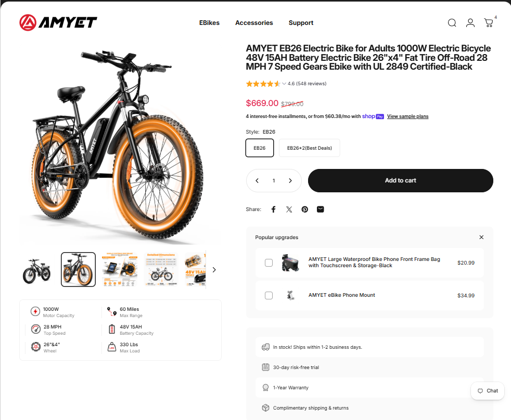Image resolution: width=511 pixels, height=420 pixels.
Task: Open the search magnifier icon
Action: click(452, 23)
